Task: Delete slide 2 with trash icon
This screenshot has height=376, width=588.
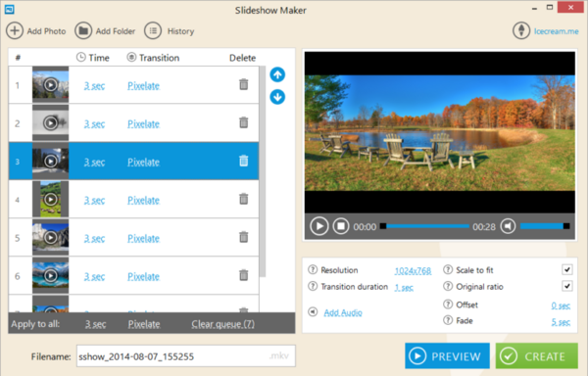Action: pyautogui.click(x=244, y=122)
